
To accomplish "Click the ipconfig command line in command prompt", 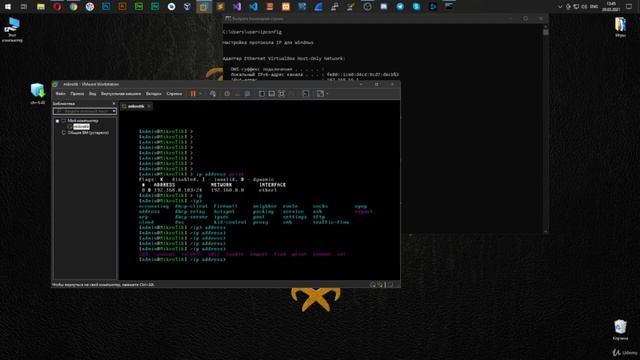I will [252, 32].
